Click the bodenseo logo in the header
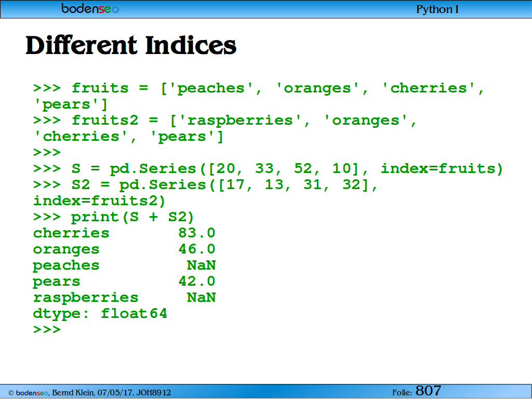This screenshot has width=532, height=399. 90,8
